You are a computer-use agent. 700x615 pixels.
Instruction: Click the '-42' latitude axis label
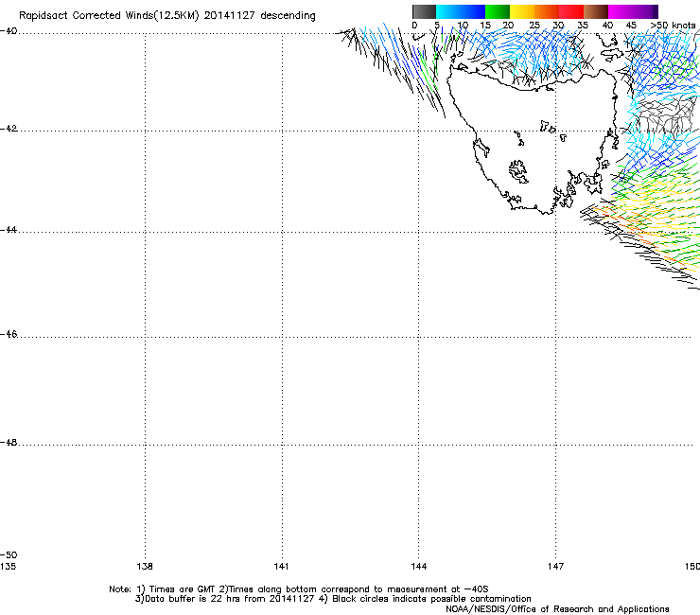pos(9,128)
